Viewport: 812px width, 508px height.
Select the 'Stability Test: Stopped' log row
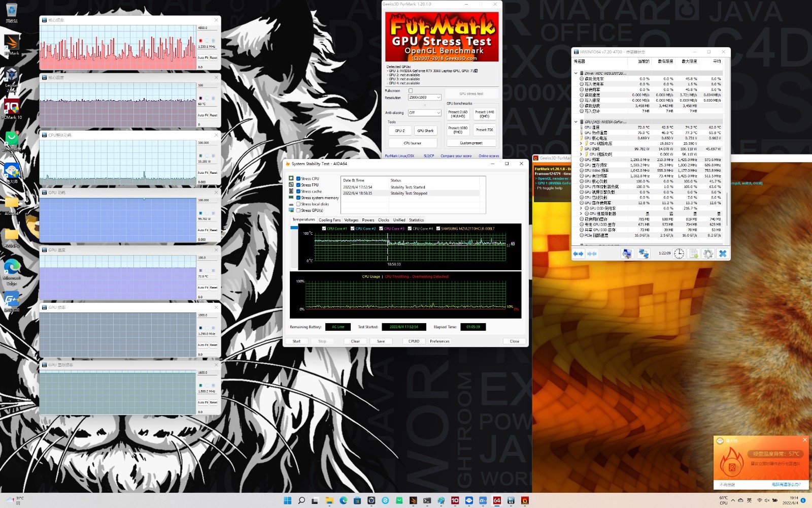coord(410,193)
